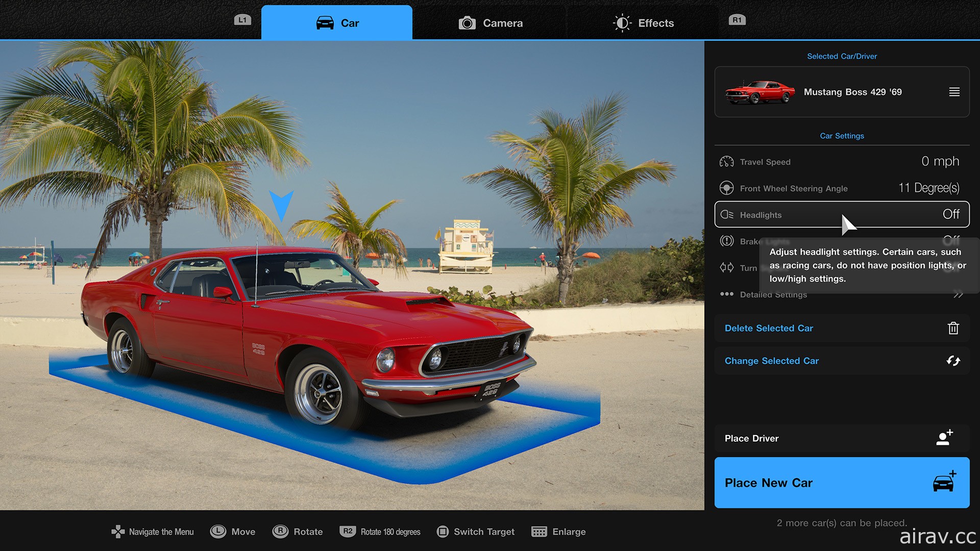The image size is (980, 551).
Task: Click the Front Wheel Steering Angle icon
Action: tap(727, 188)
